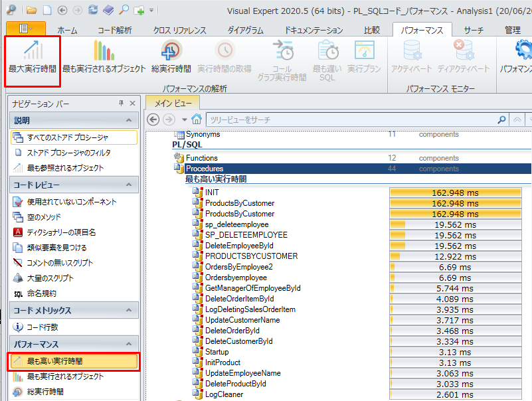Click the new document icon in quick access toolbar
Screen dimensions: 532x401
coord(47,11)
